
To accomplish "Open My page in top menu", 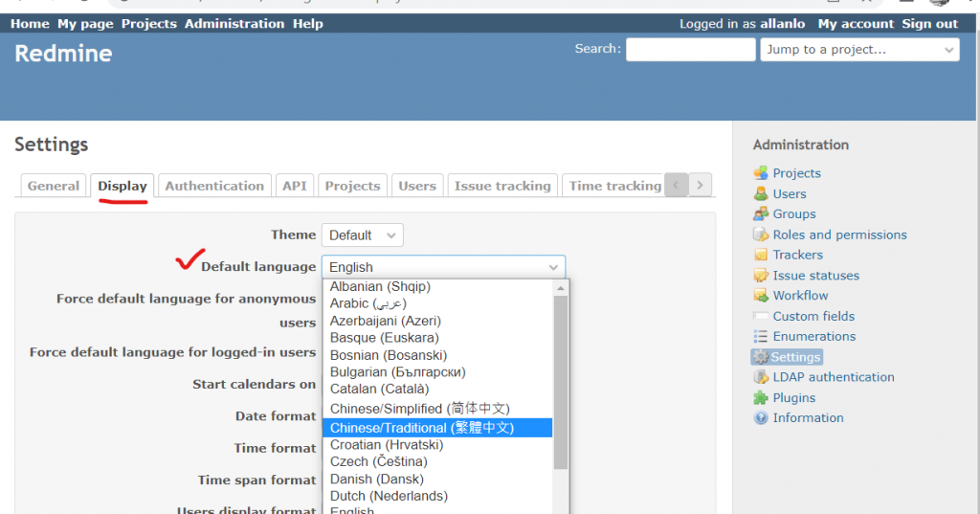I will tap(85, 24).
